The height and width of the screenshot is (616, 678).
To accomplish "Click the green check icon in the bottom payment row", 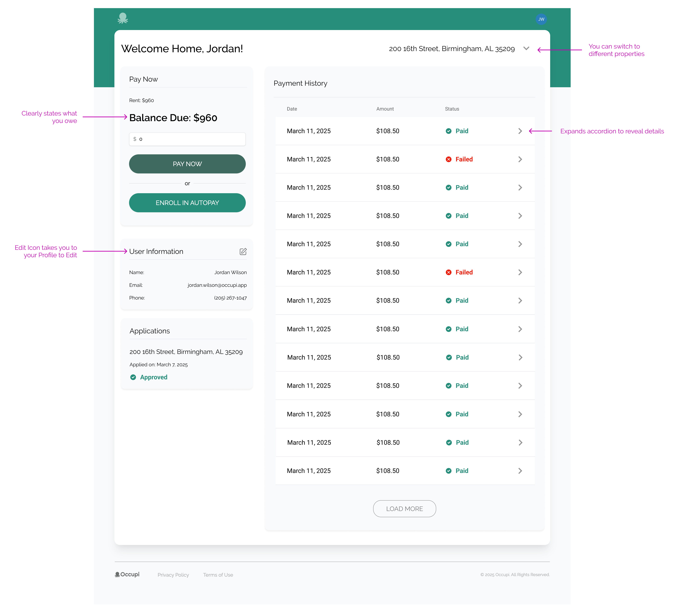I will [449, 471].
